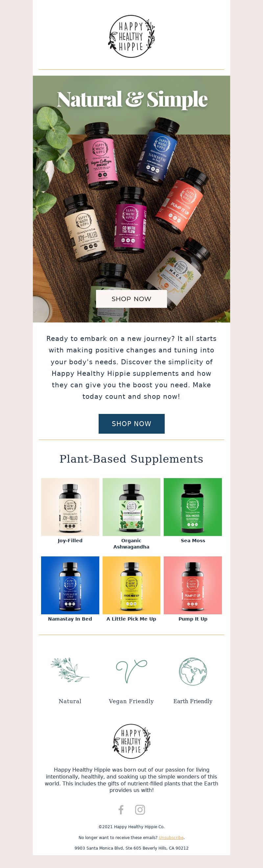Open the Namastay In Bed product image

70,585
